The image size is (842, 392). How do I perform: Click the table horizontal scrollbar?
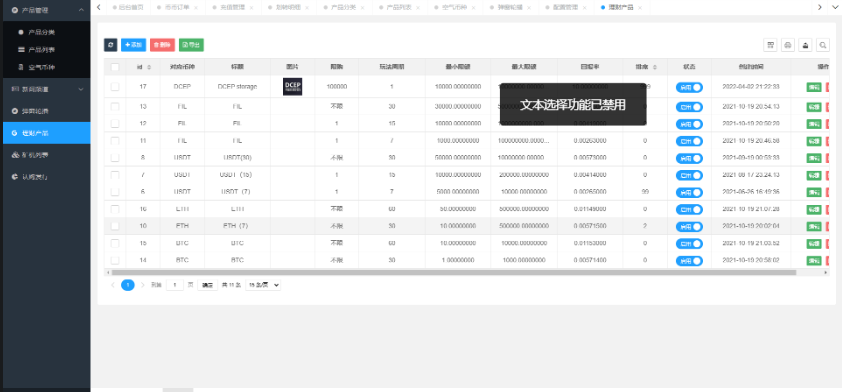coord(454,272)
